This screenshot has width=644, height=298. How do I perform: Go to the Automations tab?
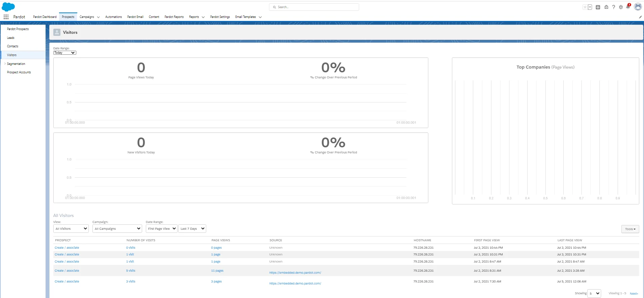113,17
